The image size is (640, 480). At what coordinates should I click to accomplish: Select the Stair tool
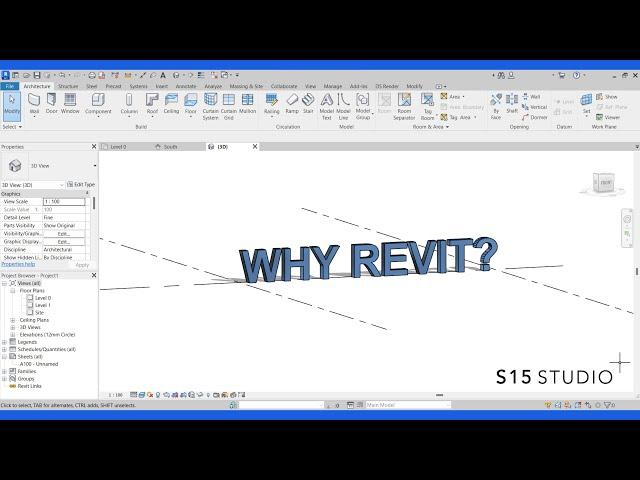308,104
